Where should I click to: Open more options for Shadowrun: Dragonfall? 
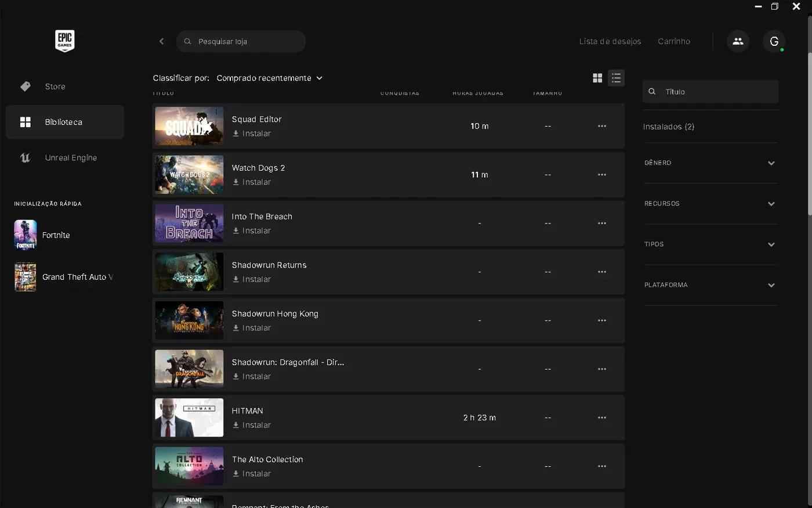click(x=602, y=369)
